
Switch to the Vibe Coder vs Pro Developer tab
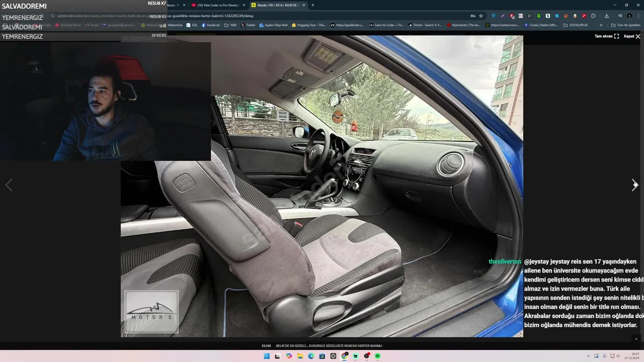(218, 5)
